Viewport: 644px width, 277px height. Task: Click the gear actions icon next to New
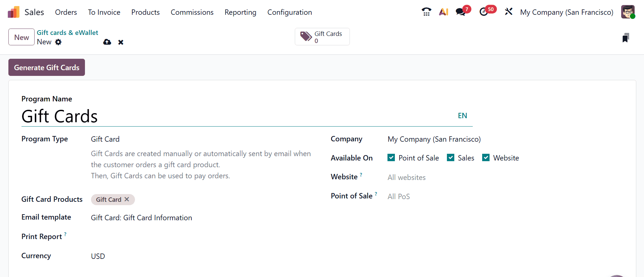click(58, 42)
